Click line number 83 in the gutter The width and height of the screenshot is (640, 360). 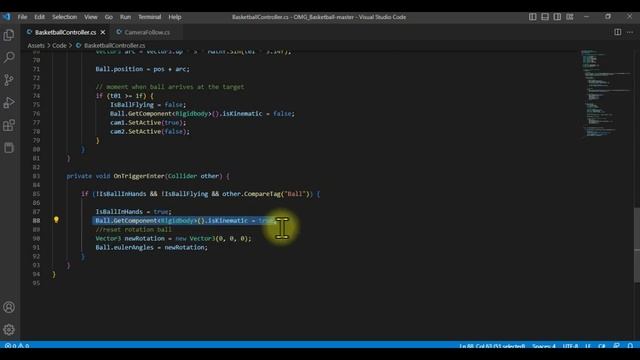[36, 176]
